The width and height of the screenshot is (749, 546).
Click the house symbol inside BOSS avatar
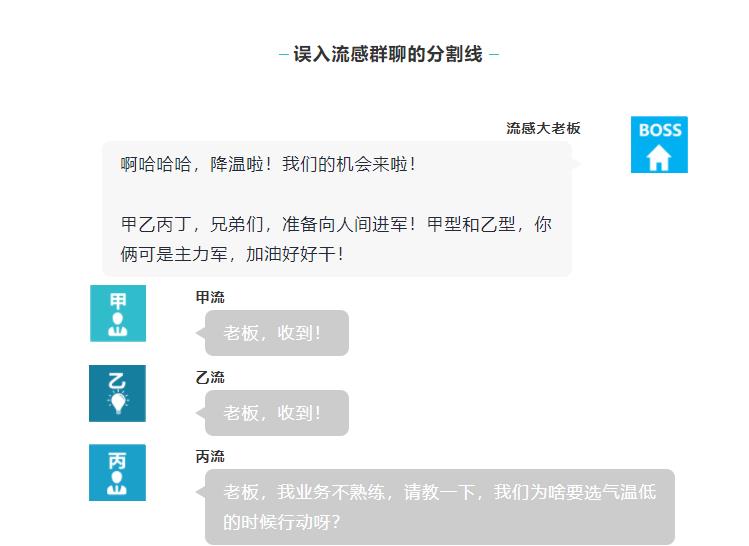(x=659, y=158)
